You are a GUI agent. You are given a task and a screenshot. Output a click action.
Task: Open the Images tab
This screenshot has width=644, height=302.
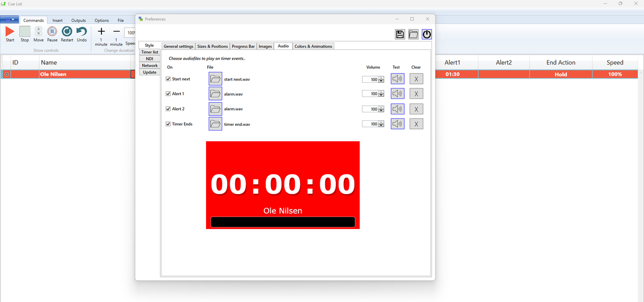point(265,46)
